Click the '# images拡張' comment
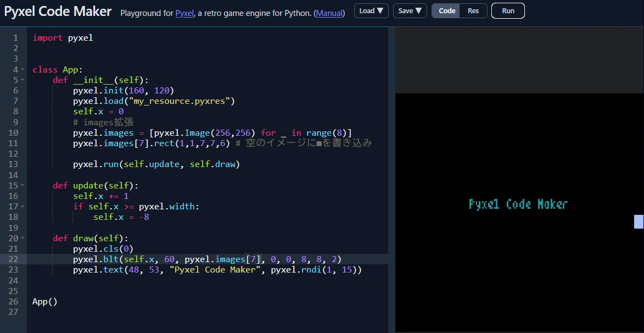Viewport: 644px width, 333px height. pos(104,122)
